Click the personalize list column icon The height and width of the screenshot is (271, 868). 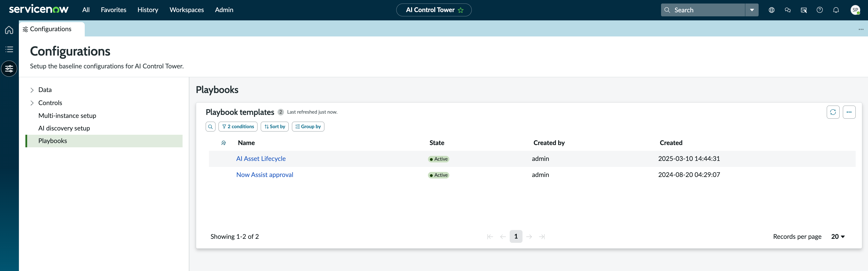(x=223, y=143)
